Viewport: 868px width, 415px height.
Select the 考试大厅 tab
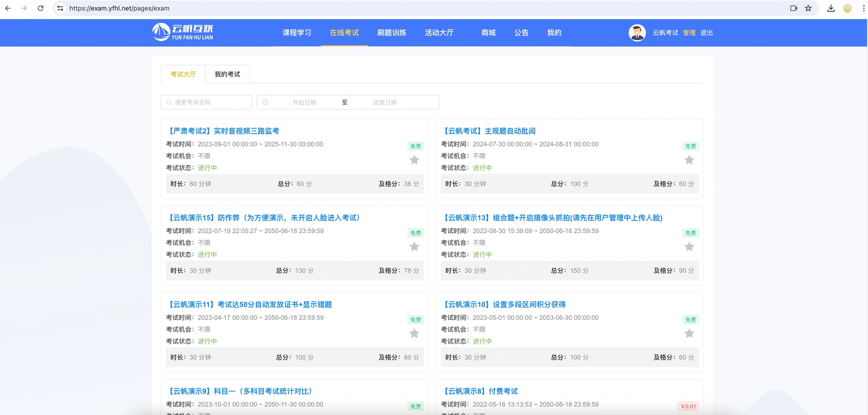click(x=183, y=74)
